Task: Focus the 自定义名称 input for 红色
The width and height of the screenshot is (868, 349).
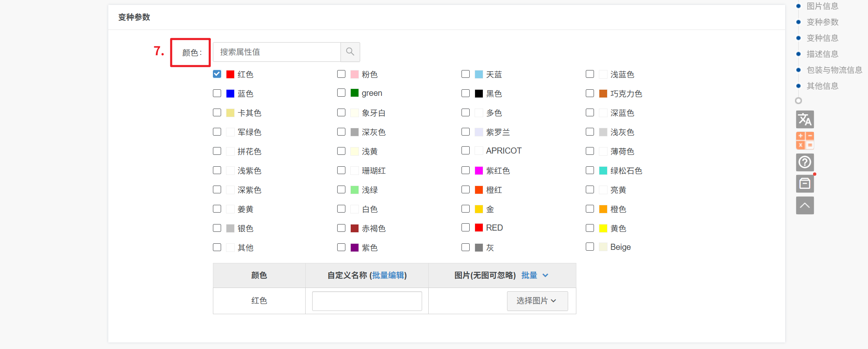Action: 367,301
